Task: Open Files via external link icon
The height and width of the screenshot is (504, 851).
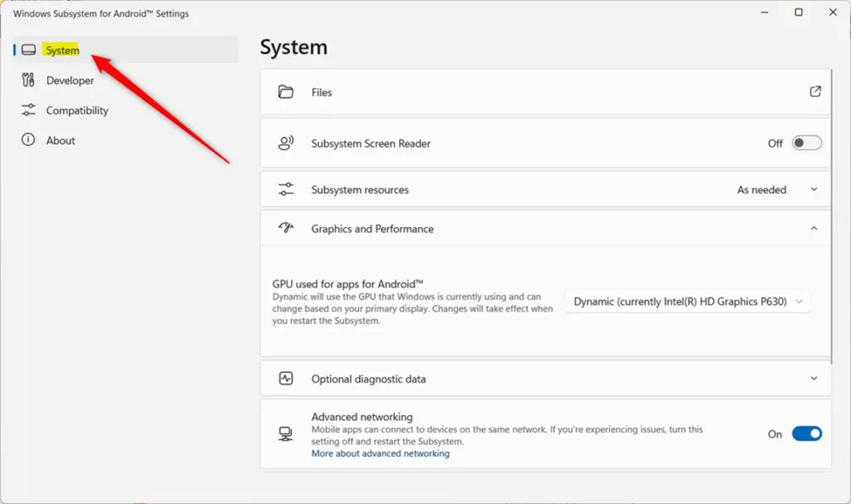Action: pos(815,92)
